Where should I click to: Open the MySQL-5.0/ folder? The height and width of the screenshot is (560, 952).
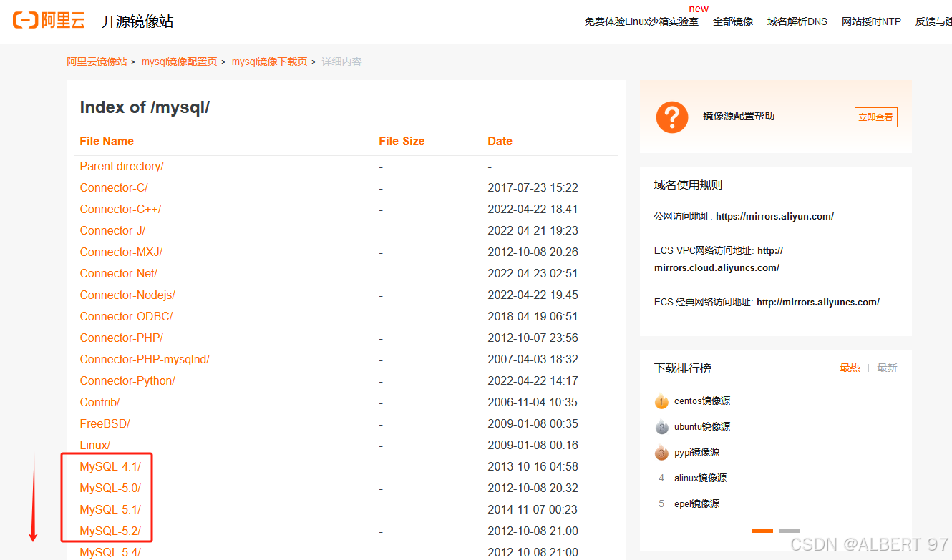(110, 488)
